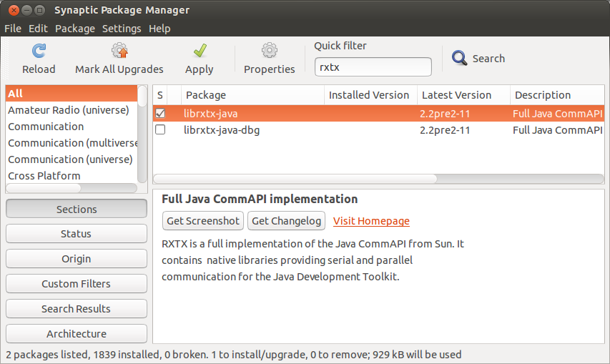Viewport: 610px width, 364px height.
Task: Show the Custom Filters list
Action: (x=77, y=283)
